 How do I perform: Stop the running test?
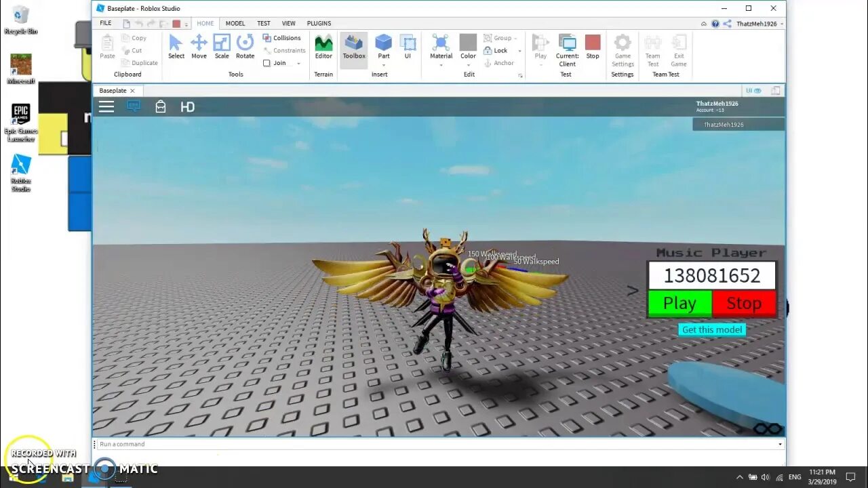593,47
